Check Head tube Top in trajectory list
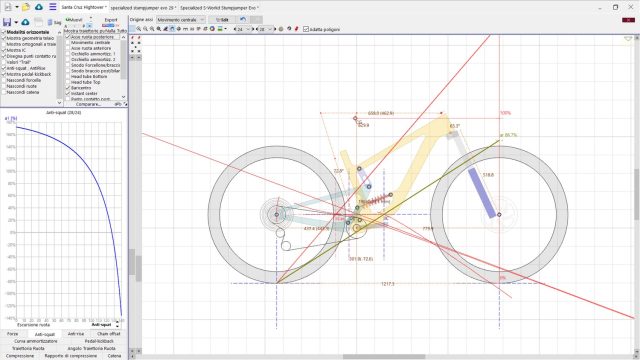Screen dimensions: 640x360 pos(68,82)
